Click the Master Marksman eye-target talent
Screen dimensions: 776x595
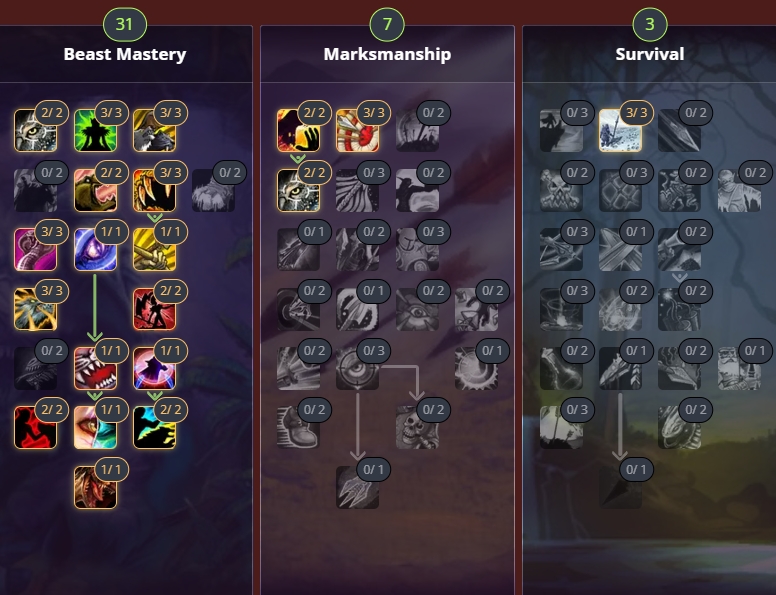click(357, 368)
